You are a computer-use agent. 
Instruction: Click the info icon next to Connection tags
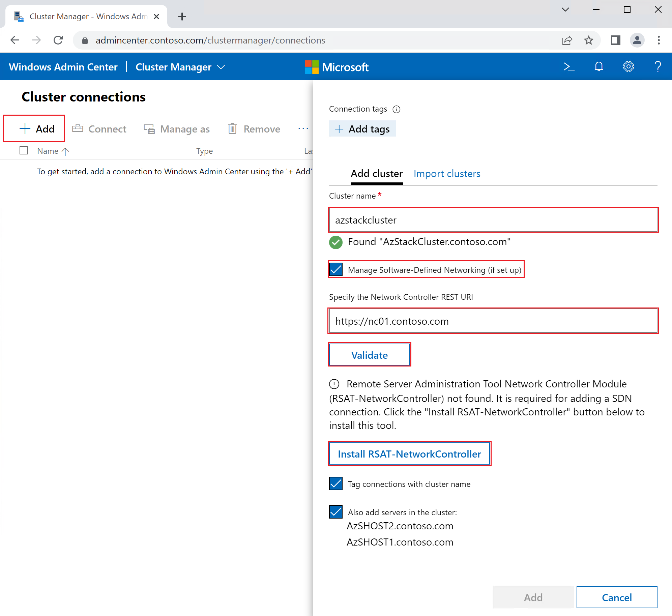click(397, 109)
